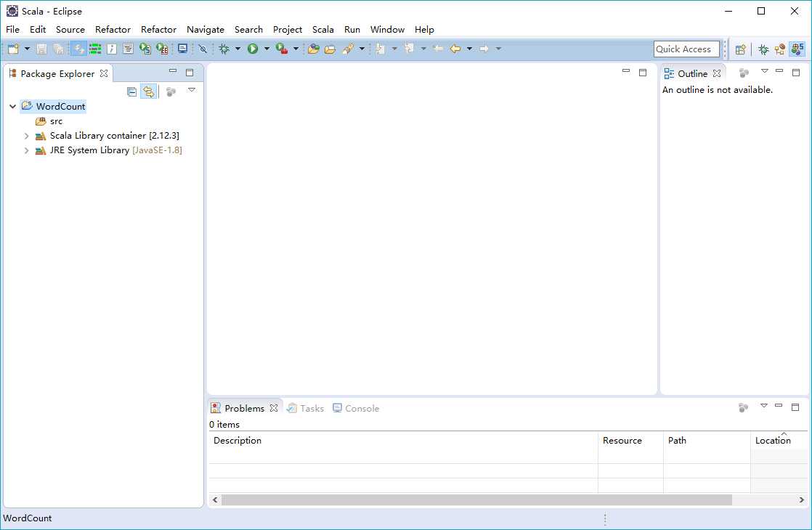Expand the JRE System Library node
812x530 pixels.
(x=26, y=150)
